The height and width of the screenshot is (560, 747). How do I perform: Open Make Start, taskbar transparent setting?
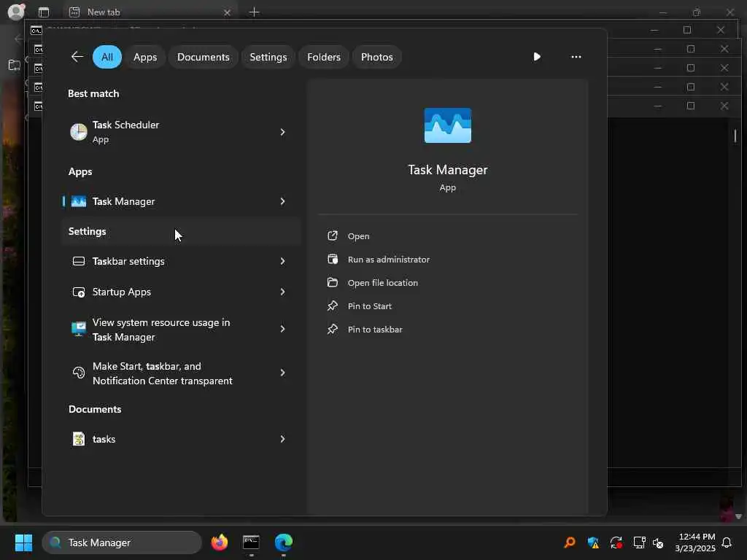181,373
